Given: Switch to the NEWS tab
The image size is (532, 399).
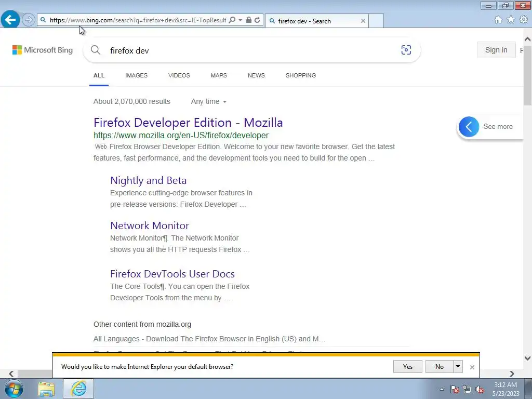Looking at the screenshot, I should [256, 75].
